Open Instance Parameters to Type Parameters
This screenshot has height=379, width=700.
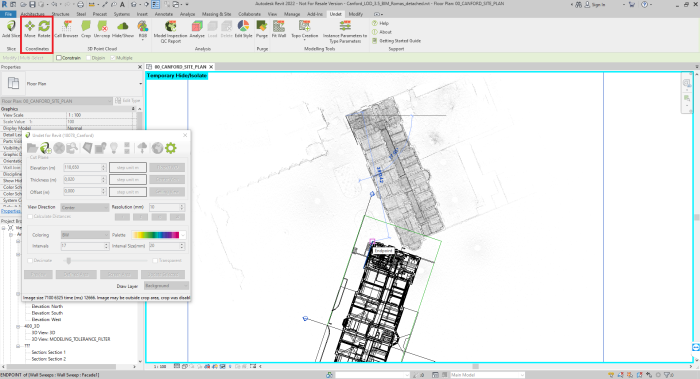tap(345, 32)
